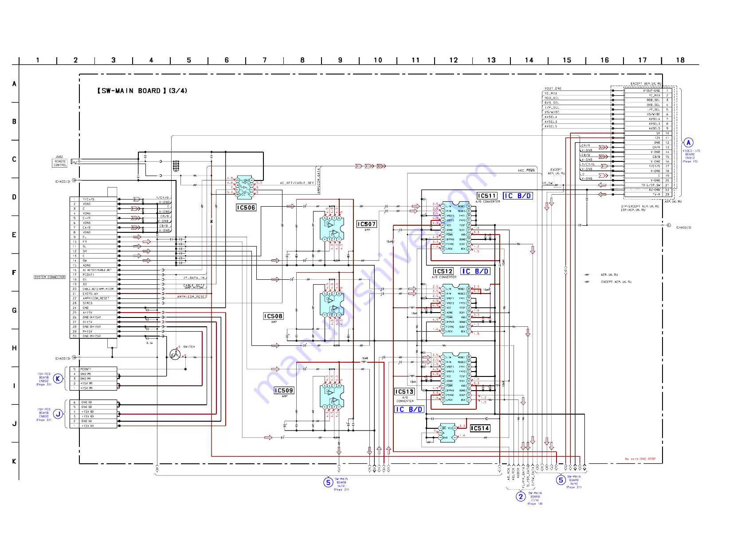Click the blue IC B/D tag beside IC511
The height and width of the screenshot is (560, 745).
[518, 196]
